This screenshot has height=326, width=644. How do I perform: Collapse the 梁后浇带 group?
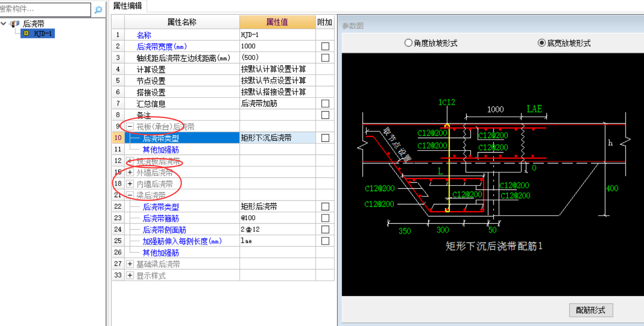(130, 196)
